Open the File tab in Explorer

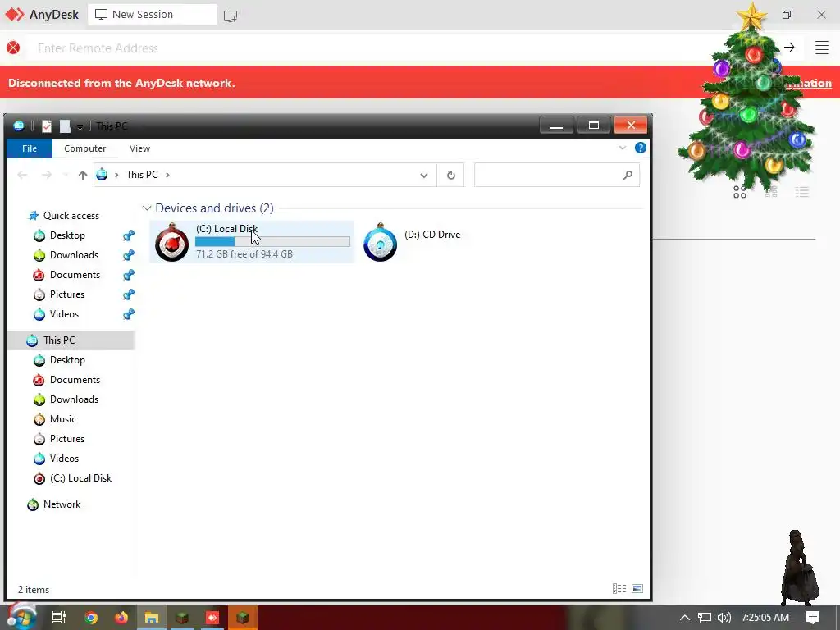[30, 148]
